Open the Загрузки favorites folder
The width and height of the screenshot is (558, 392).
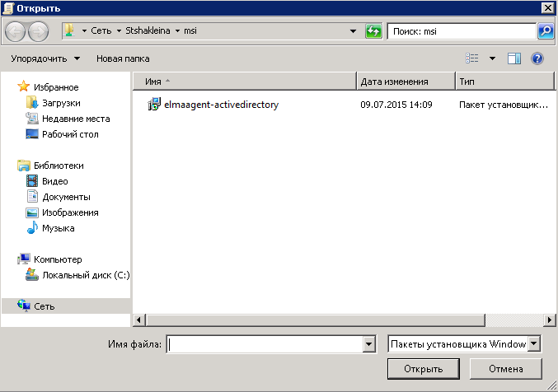(60, 103)
